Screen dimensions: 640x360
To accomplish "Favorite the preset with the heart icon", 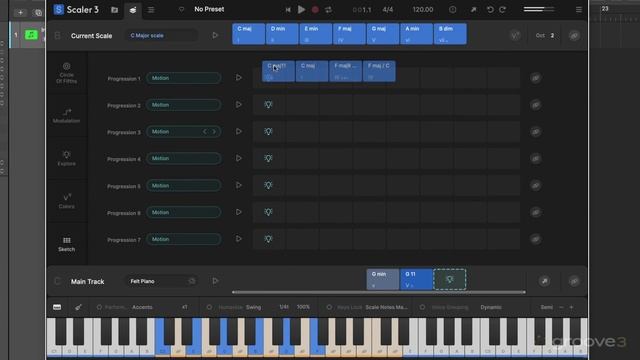I will pos(181,9).
